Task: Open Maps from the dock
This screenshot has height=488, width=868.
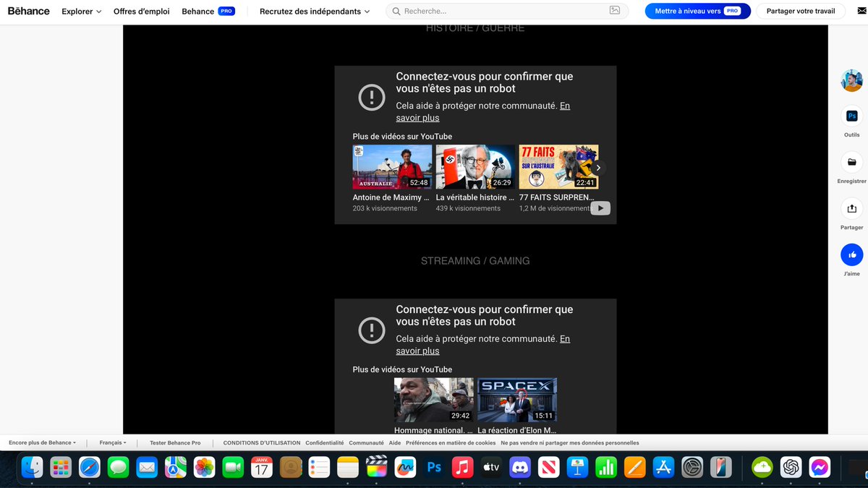Action: coord(176,467)
